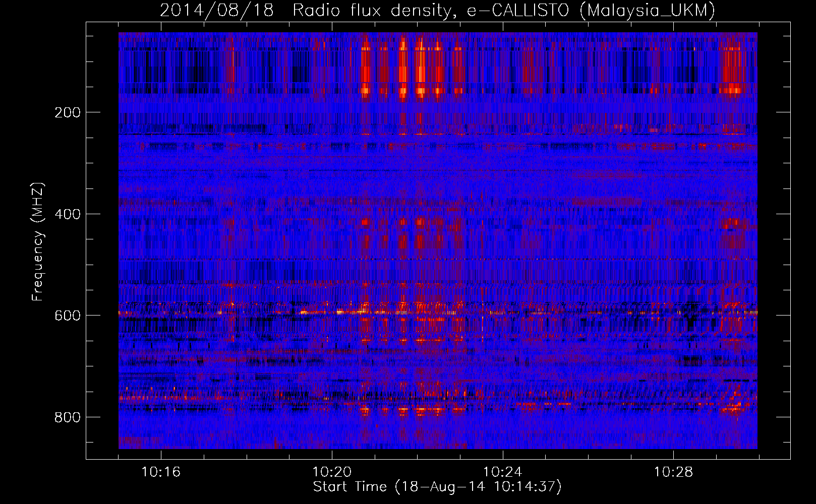Click the 10:16 time tick label
This screenshot has width=816, height=504.
point(161,472)
